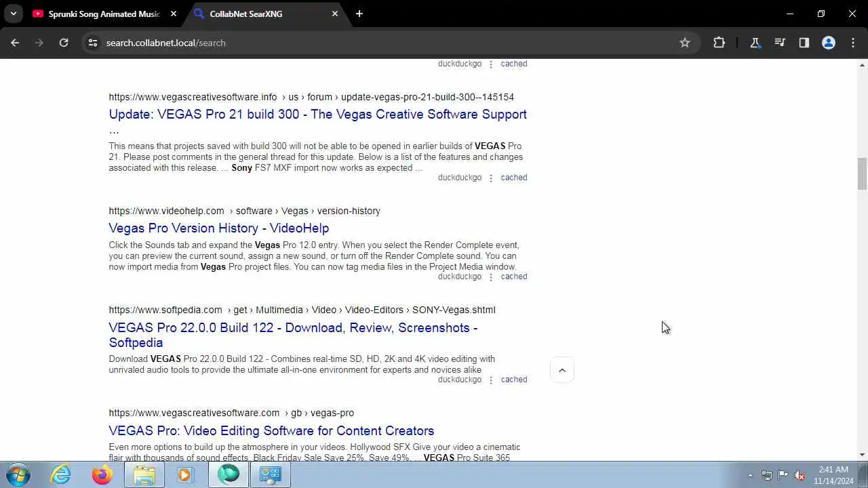Launch Firefox from taskbar
The height and width of the screenshot is (488, 868).
[102, 474]
